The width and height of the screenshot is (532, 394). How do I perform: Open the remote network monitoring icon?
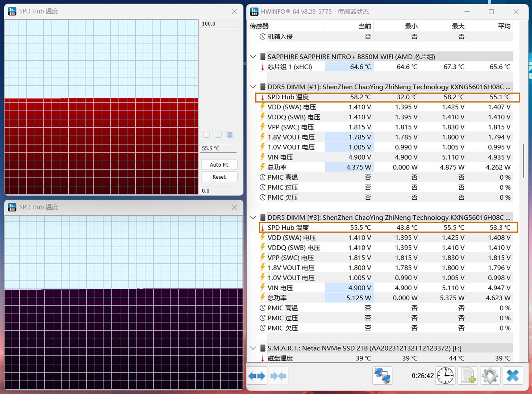(382, 375)
